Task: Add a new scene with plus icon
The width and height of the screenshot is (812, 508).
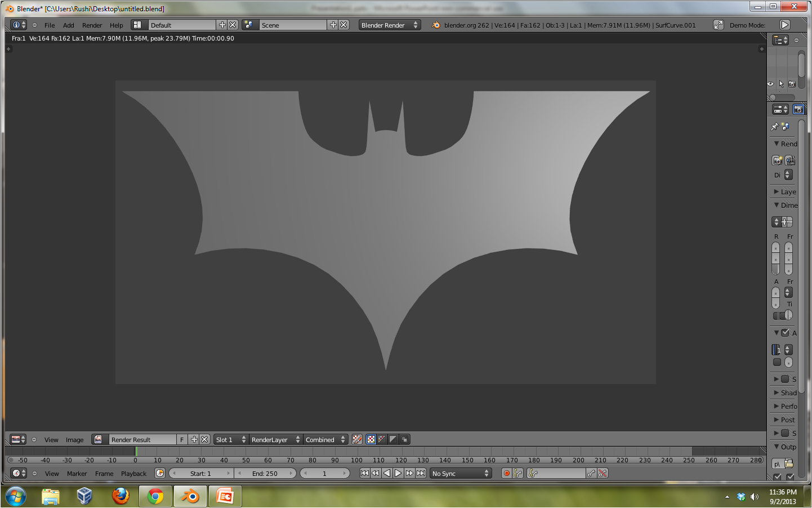Action: click(333, 25)
